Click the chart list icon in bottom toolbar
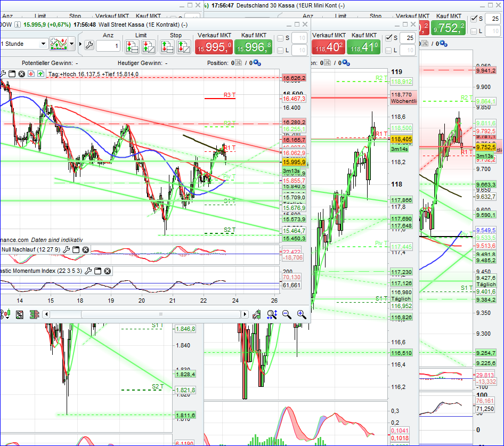504x446 pixels. [20, 314]
